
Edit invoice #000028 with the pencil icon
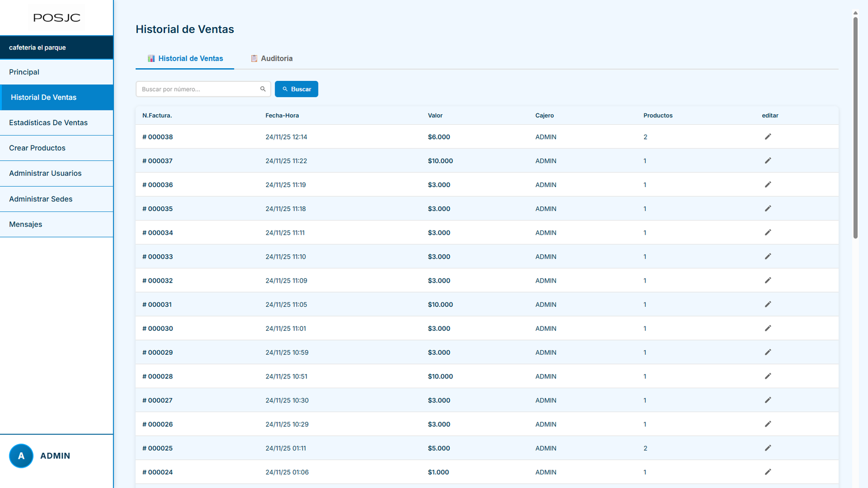click(x=768, y=376)
